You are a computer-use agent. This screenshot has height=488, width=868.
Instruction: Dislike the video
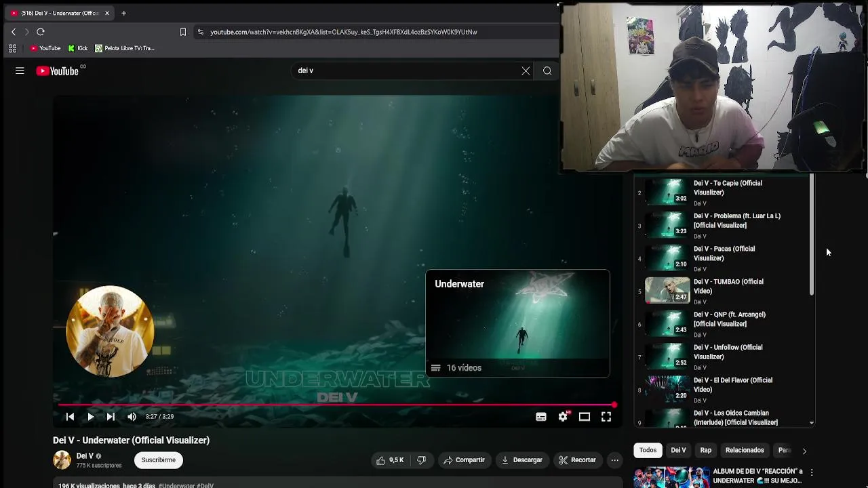(421, 460)
